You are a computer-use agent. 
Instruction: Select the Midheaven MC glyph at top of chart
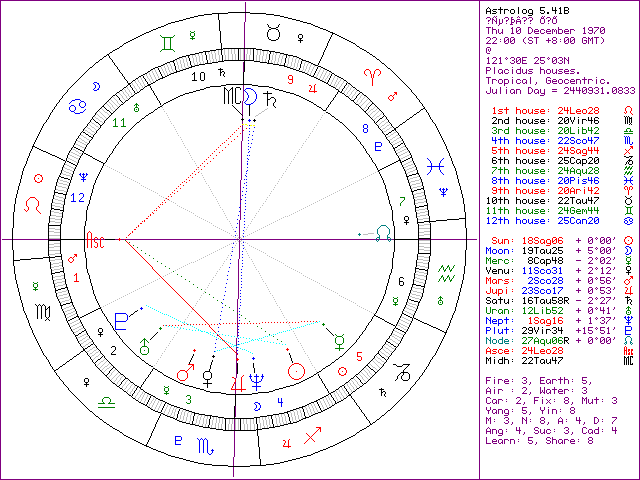231,97
